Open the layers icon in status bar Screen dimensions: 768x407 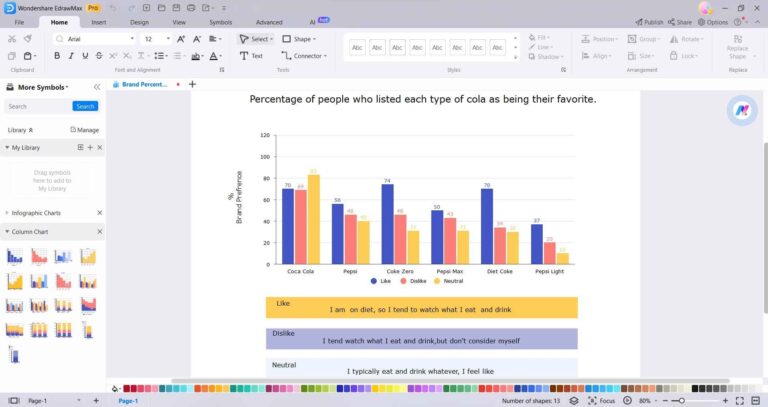574,401
